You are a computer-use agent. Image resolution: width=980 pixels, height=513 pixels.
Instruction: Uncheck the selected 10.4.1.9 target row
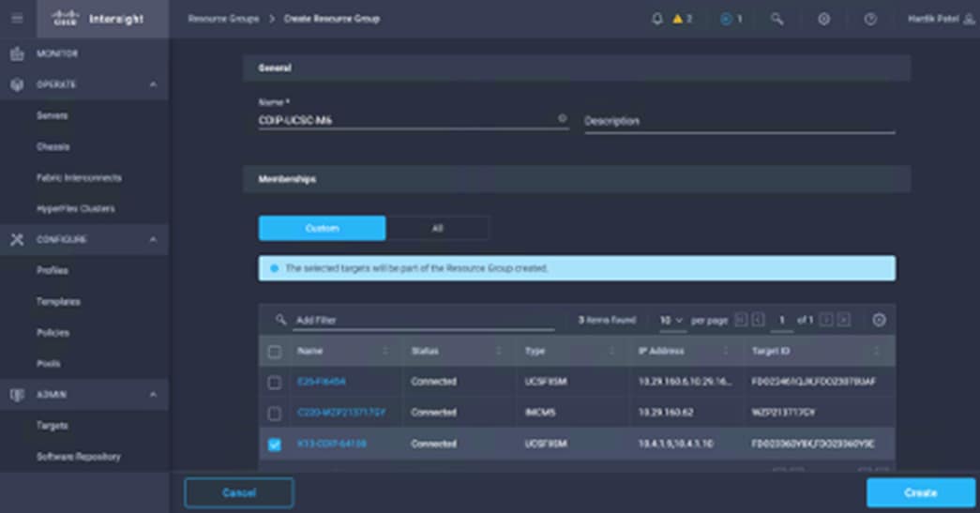pyautogui.click(x=275, y=445)
